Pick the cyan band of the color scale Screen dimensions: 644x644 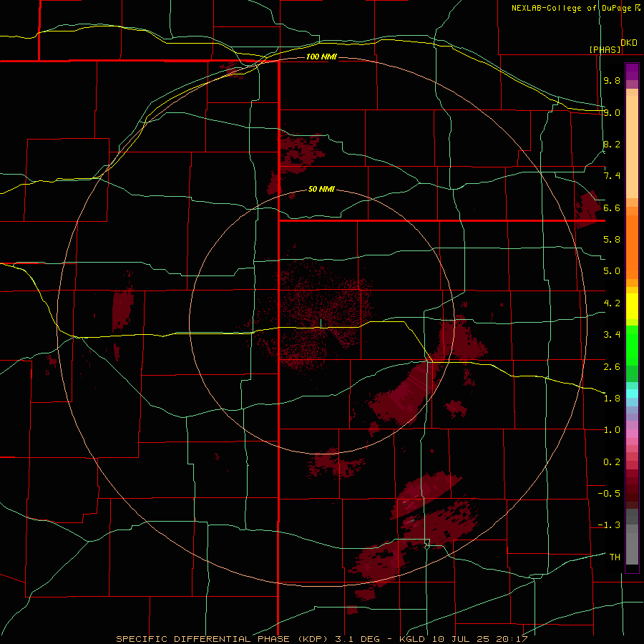[632, 394]
